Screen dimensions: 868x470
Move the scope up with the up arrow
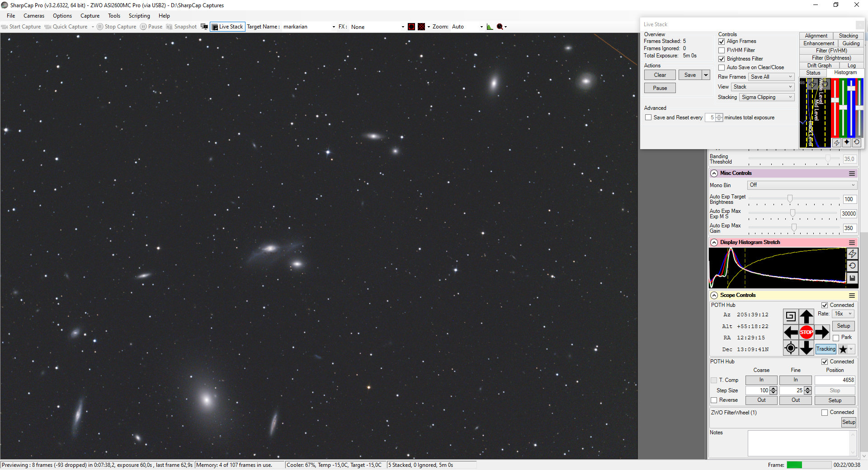point(807,316)
